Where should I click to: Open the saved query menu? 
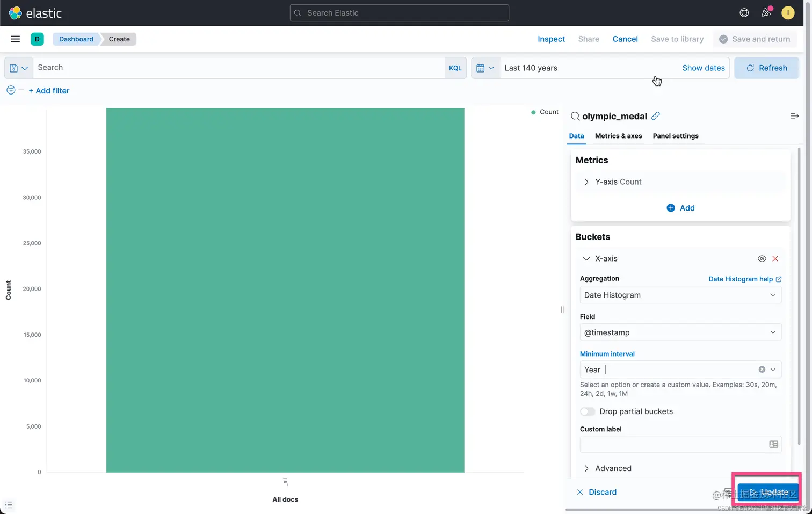(x=19, y=68)
